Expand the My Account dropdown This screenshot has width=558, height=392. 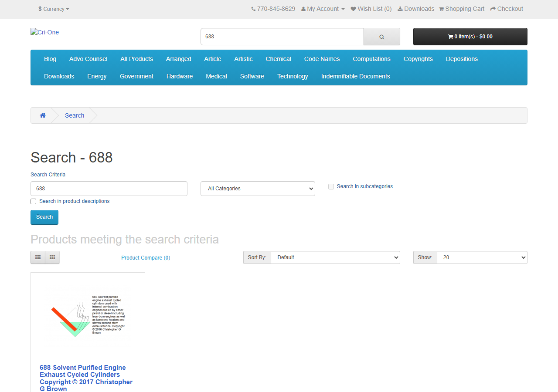pyautogui.click(x=323, y=9)
